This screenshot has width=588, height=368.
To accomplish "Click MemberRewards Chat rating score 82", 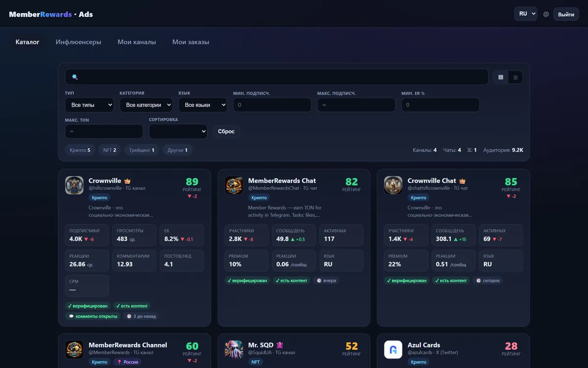I will click(352, 182).
